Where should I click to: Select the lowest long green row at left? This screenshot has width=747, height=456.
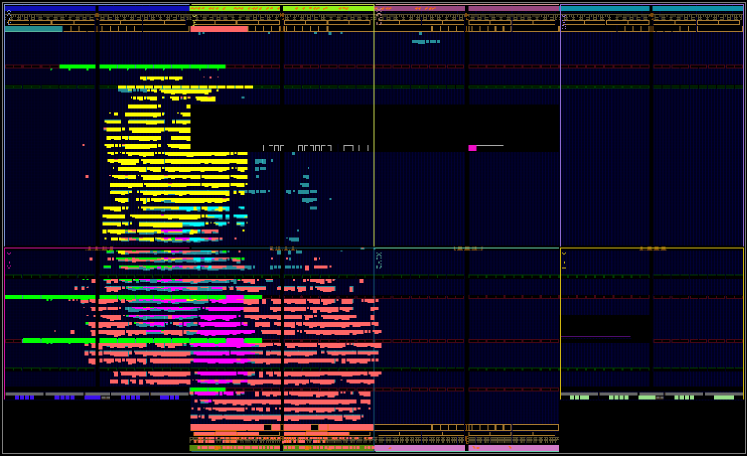[x=142, y=341]
